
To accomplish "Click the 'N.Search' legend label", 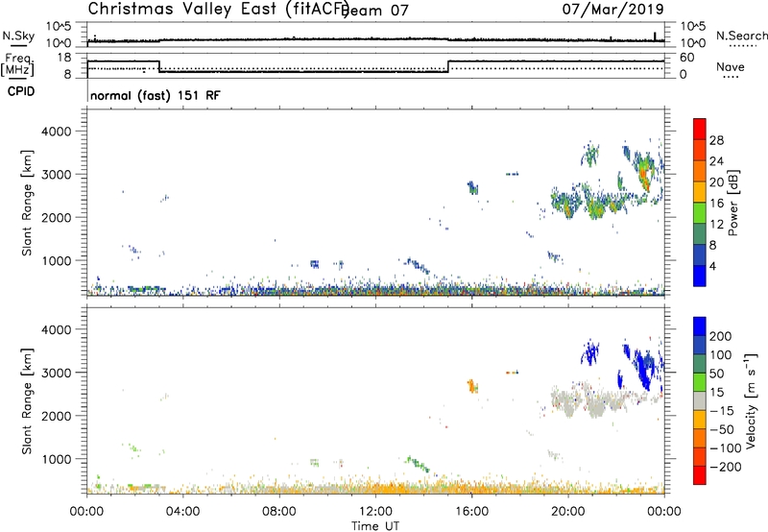I will coord(741,36).
